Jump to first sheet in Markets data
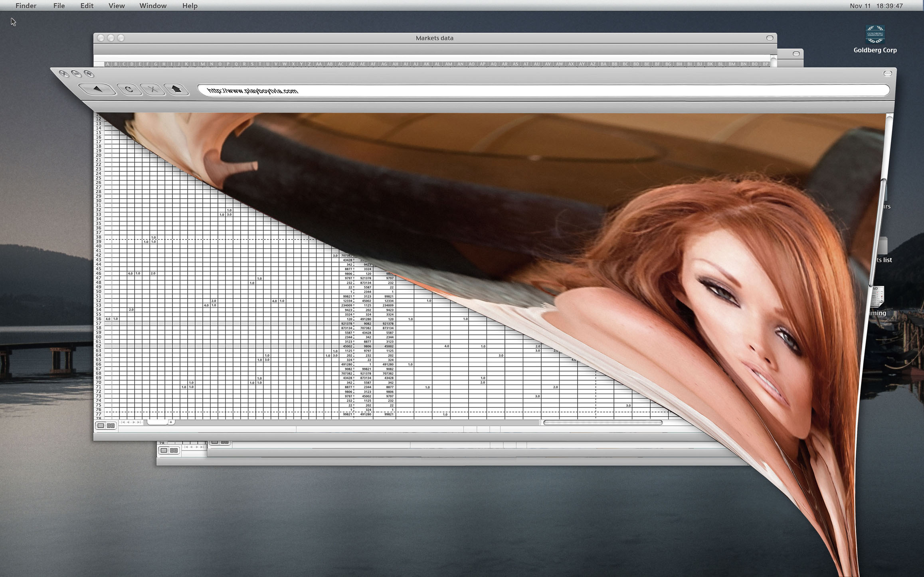The image size is (924, 577). tap(123, 422)
